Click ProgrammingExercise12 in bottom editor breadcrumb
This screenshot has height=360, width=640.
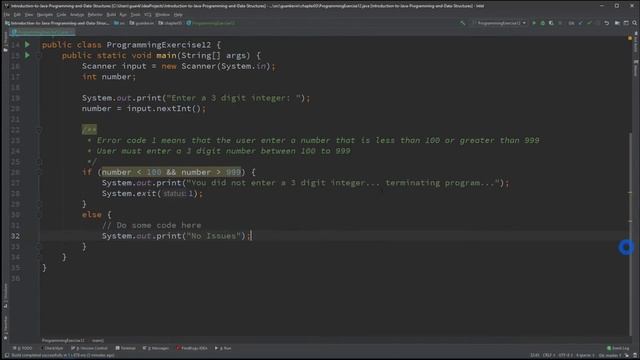[63, 340]
